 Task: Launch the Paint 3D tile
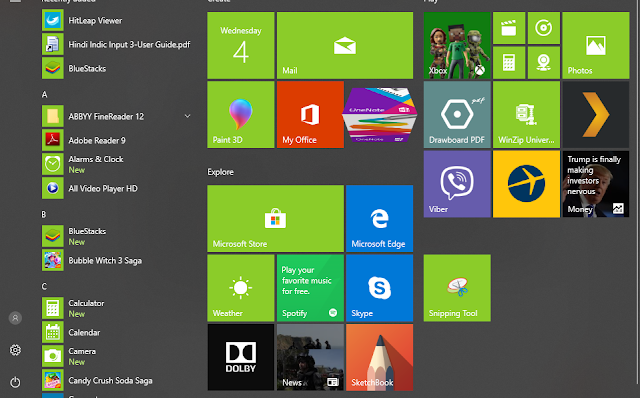[241, 115]
